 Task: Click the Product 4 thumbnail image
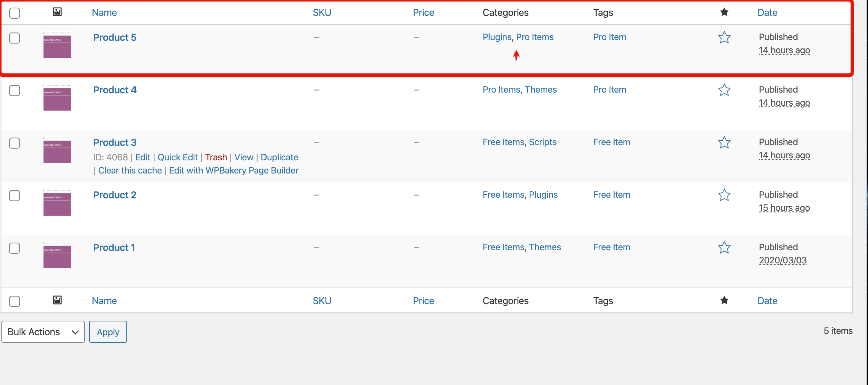tap(57, 98)
